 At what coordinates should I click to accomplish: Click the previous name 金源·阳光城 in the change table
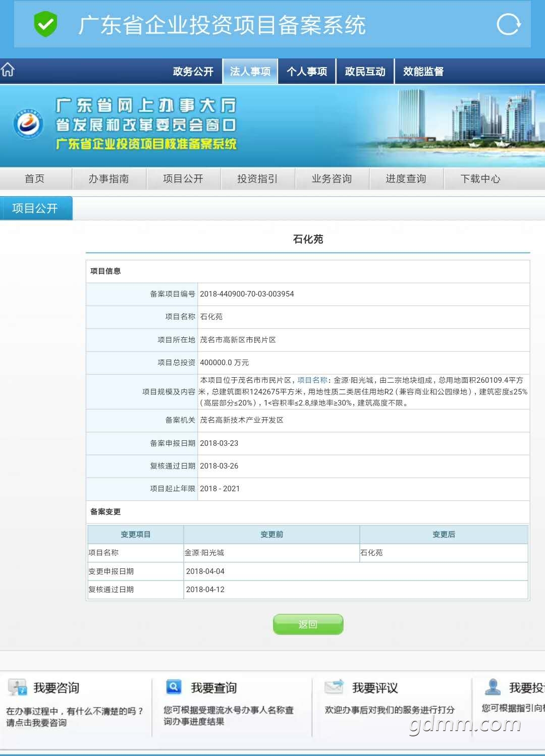coord(204,553)
